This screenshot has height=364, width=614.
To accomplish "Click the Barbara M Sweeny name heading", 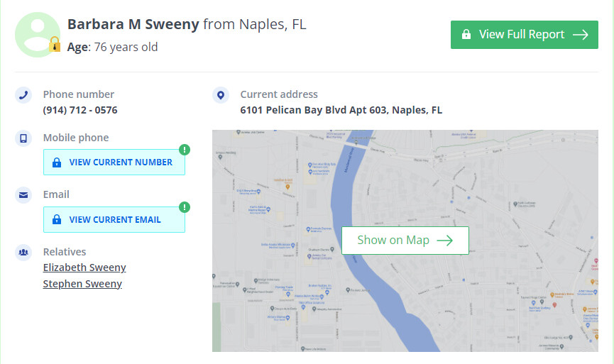I will pos(133,24).
